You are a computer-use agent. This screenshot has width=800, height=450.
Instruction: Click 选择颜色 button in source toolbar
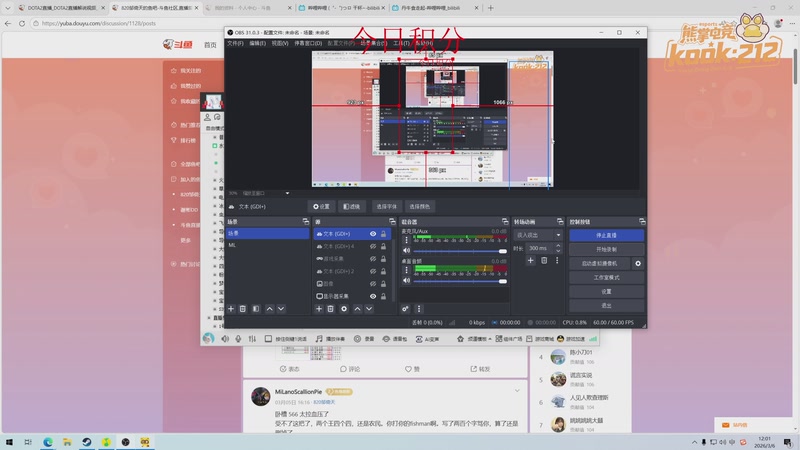[x=419, y=207]
